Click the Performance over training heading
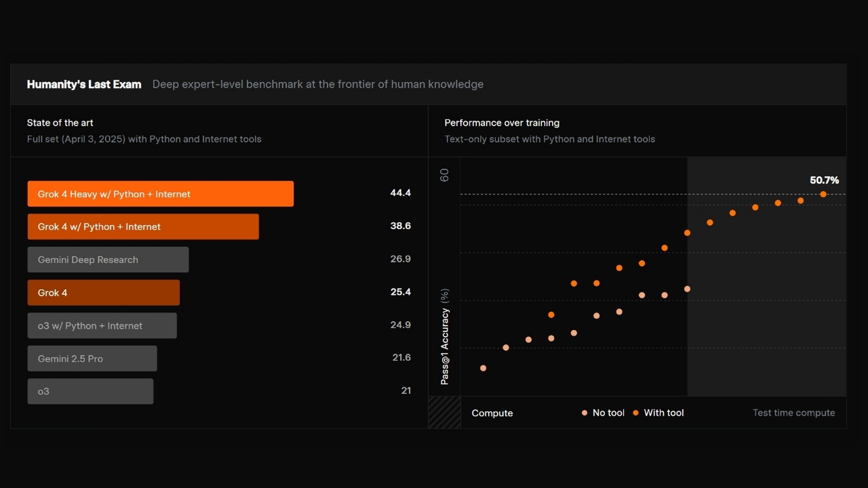 [502, 123]
